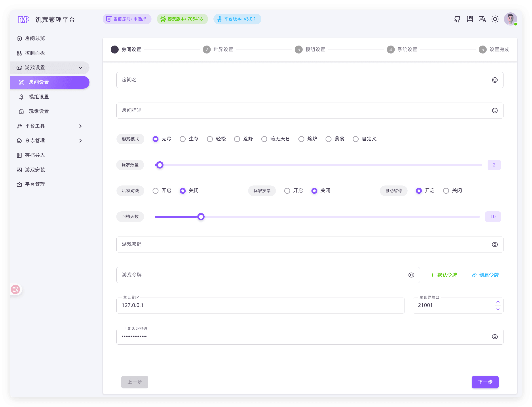The image size is (532, 407).
Task: Click the 下一步 button
Action: coord(485,382)
